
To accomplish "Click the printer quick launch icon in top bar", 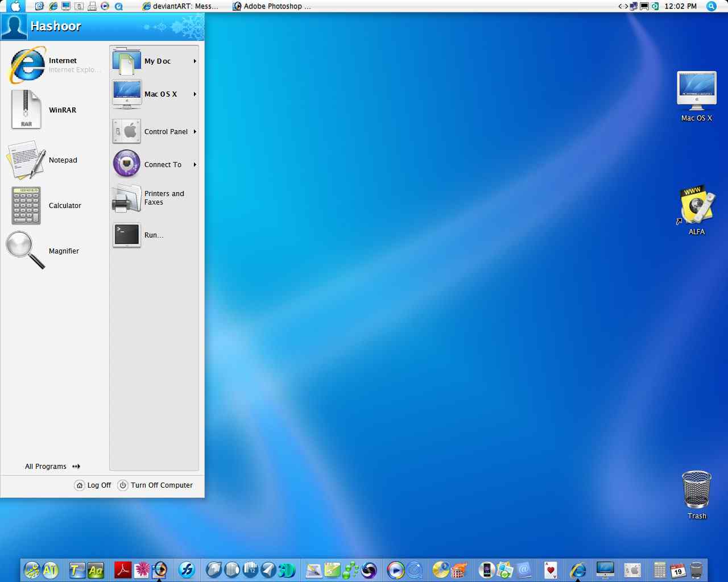I will [x=92, y=6].
